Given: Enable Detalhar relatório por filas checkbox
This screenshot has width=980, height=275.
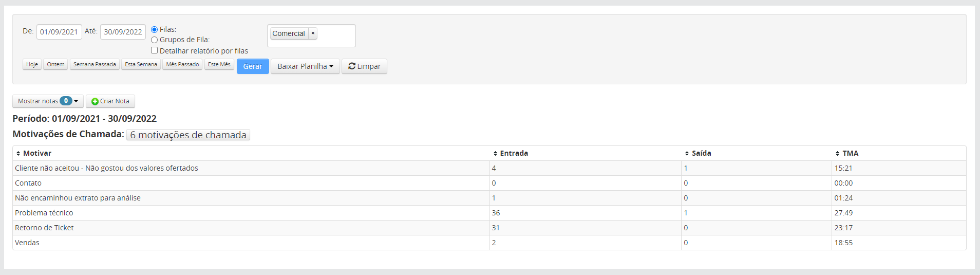Looking at the screenshot, I should 154,50.
